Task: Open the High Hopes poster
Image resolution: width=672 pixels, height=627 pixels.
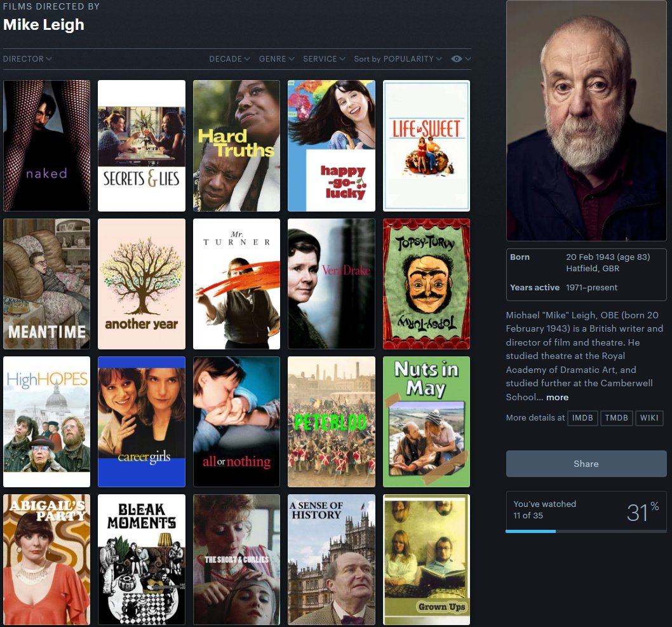Action: pyautogui.click(x=47, y=422)
